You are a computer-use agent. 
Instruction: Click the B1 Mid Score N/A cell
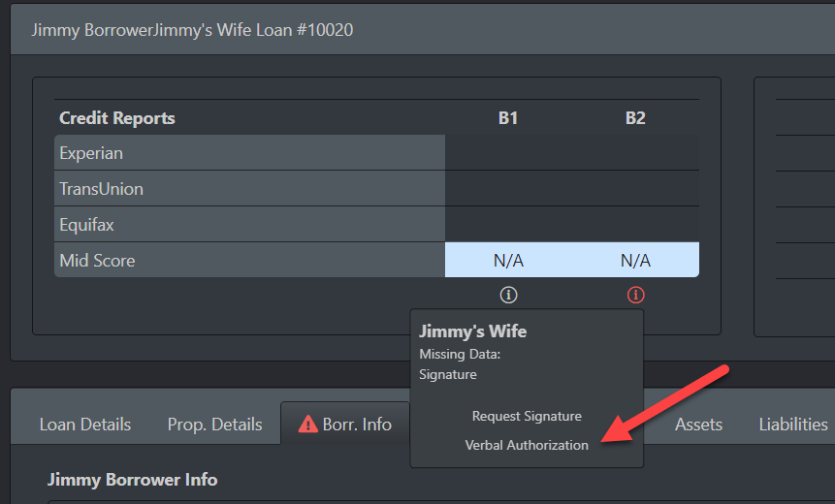coord(508,261)
